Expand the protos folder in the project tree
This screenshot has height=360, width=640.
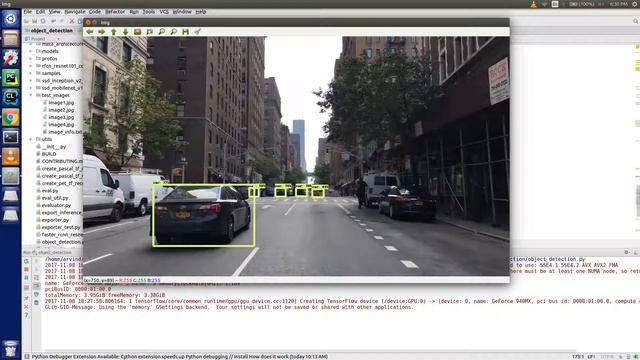click(x=31, y=59)
